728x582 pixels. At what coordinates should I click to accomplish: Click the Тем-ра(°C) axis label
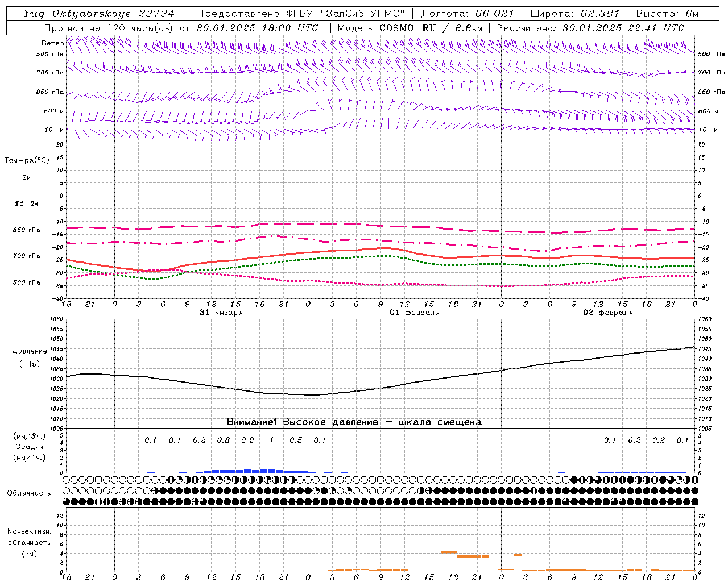[x=27, y=161]
